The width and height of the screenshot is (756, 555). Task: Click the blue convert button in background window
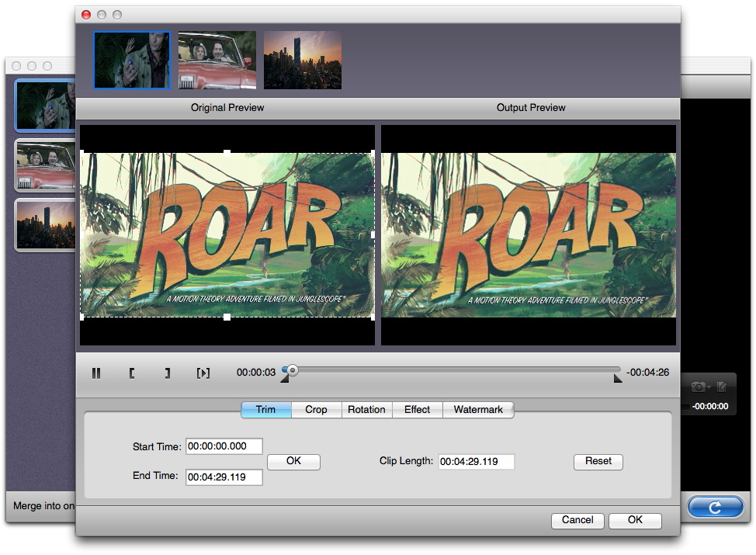716,507
